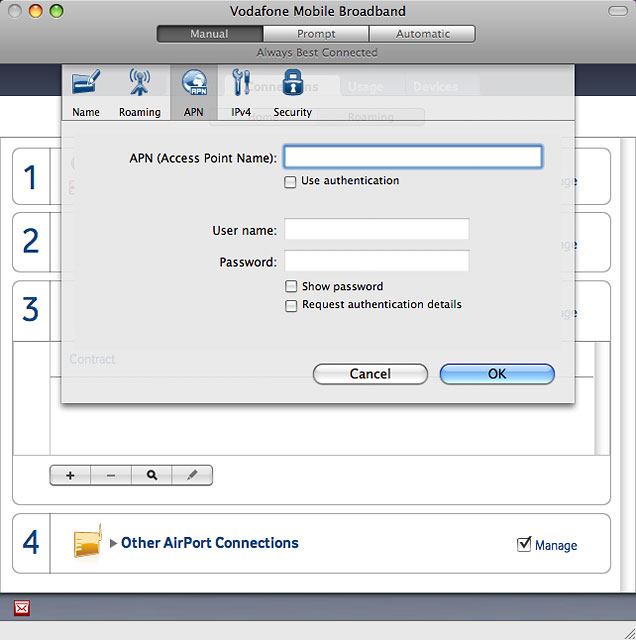This screenshot has width=636, height=640.
Task: Click the pencil edit button
Action: (192, 476)
